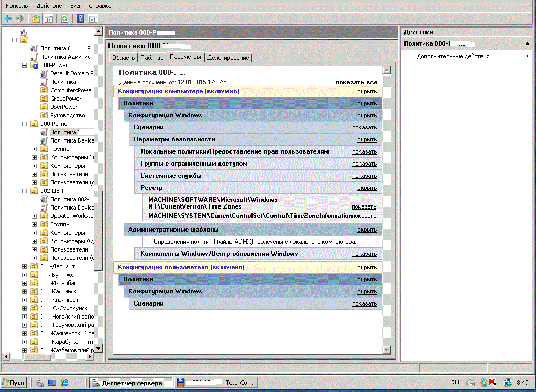Show the Центр обновления Windows section
The image size is (536, 392).
(x=364, y=254)
